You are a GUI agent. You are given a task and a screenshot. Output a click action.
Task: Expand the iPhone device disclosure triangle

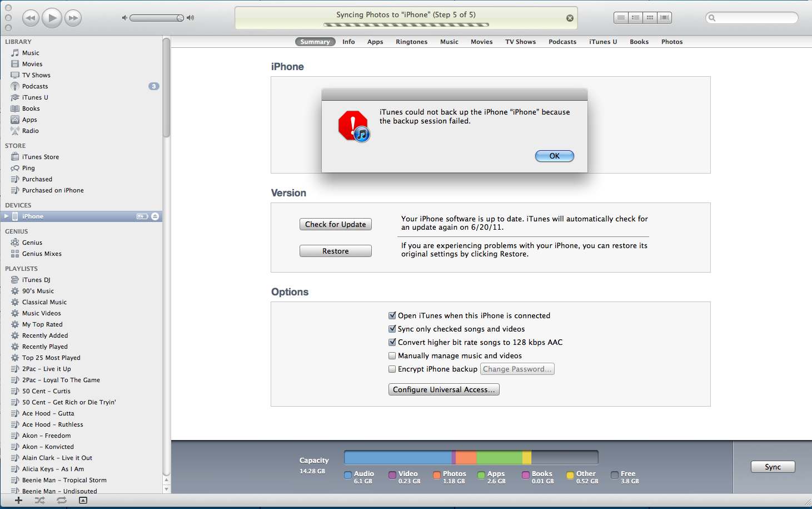[7, 216]
